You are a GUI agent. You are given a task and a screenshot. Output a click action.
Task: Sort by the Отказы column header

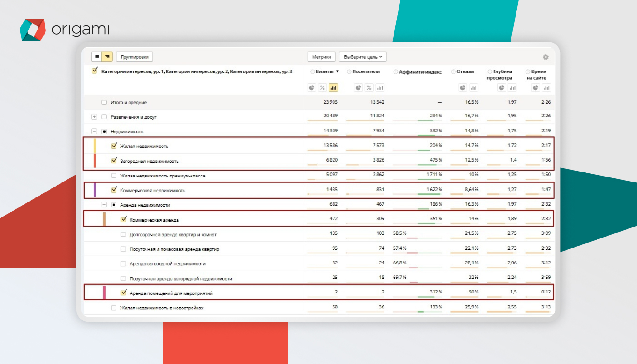[465, 72]
